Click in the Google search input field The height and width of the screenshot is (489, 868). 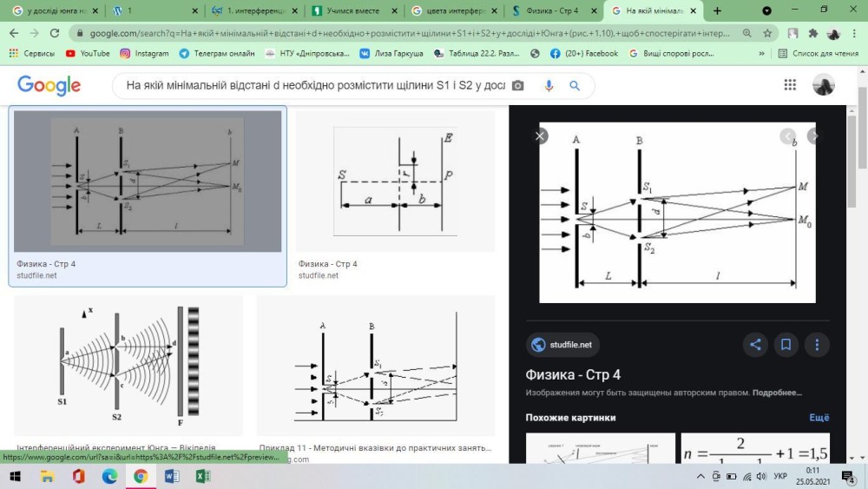(x=312, y=86)
